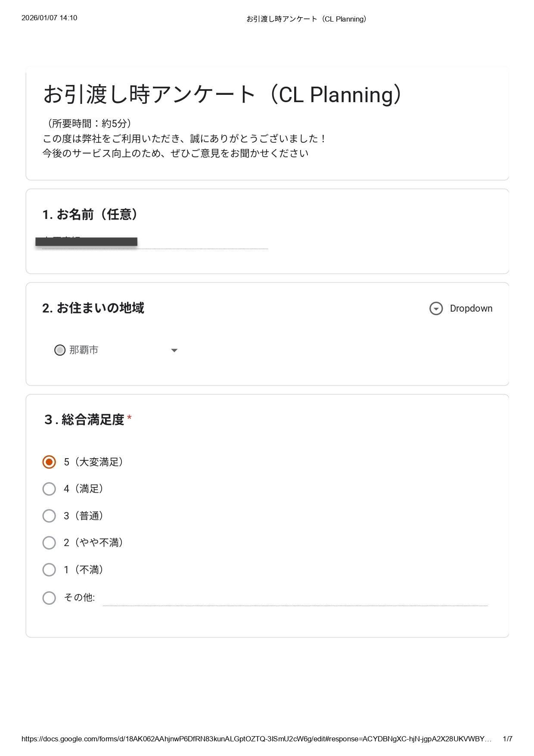Click the 那覇市 selected region text
Viewport: 534px width, 756px height.
84,350
